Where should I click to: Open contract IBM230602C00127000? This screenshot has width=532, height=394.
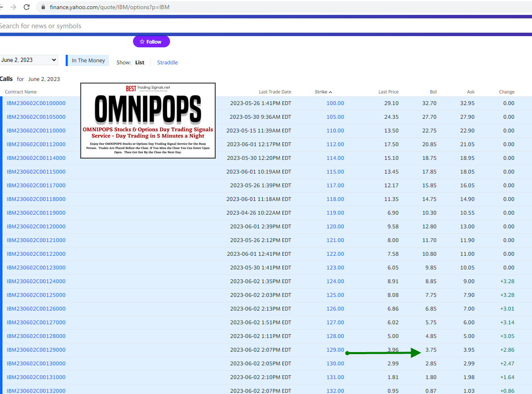[x=36, y=323]
